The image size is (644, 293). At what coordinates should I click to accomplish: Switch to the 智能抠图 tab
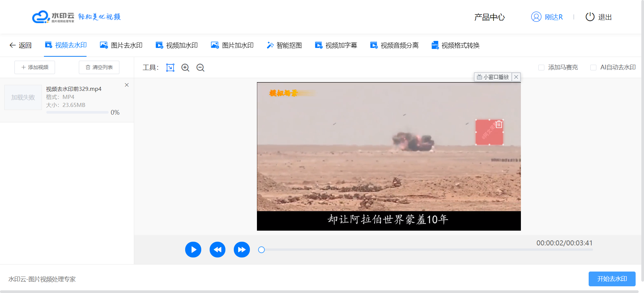coord(284,45)
